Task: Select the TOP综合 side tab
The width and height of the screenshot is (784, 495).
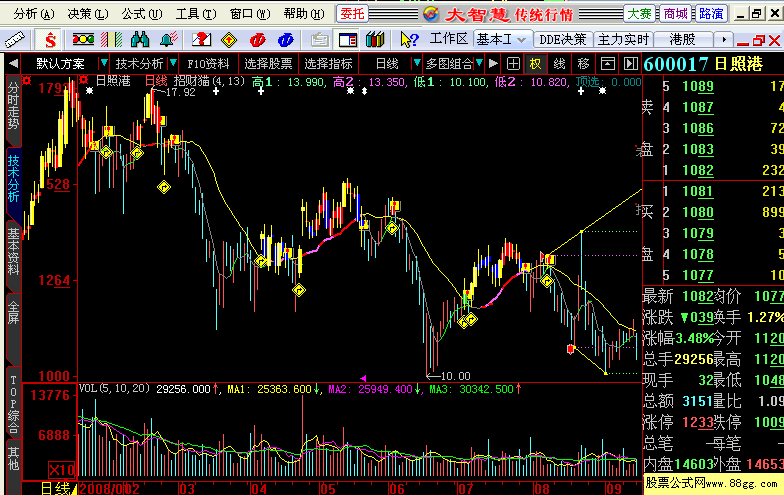Action: click(14, 405)
